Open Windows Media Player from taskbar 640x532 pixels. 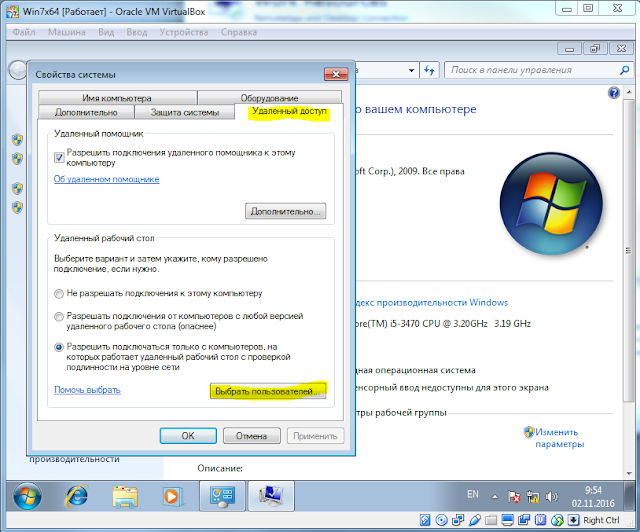pyautogui.click(x=171, y=496)
